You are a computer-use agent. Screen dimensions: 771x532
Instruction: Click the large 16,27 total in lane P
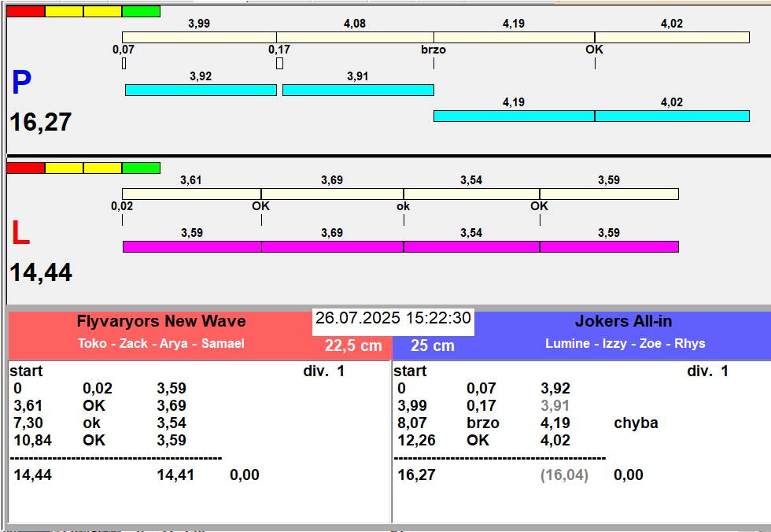tap(41, 122)
